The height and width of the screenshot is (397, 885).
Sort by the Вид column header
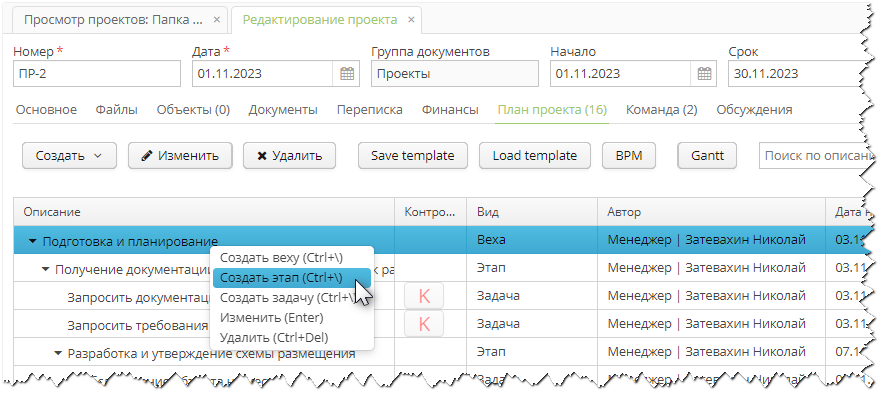(x=532, y=212)
